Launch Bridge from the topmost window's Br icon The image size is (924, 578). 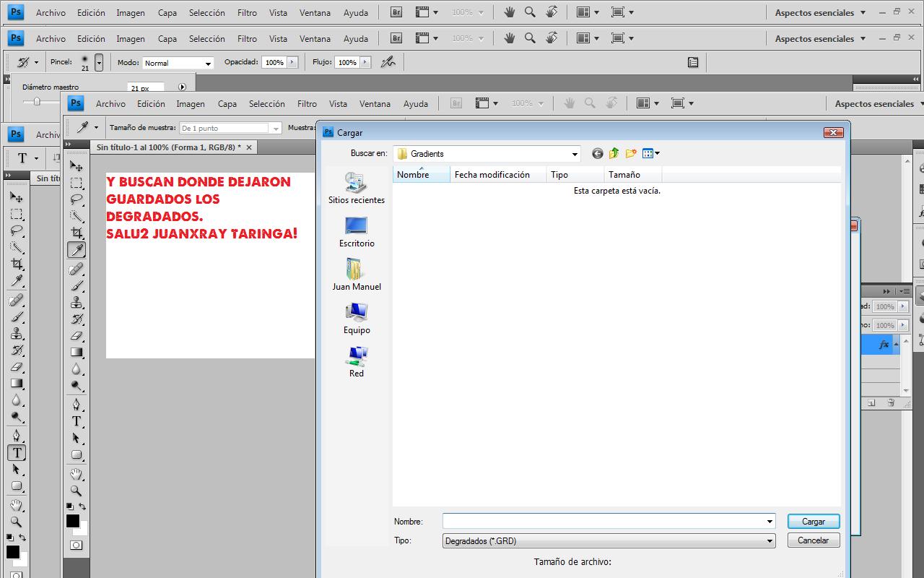[x=396, y=12]
